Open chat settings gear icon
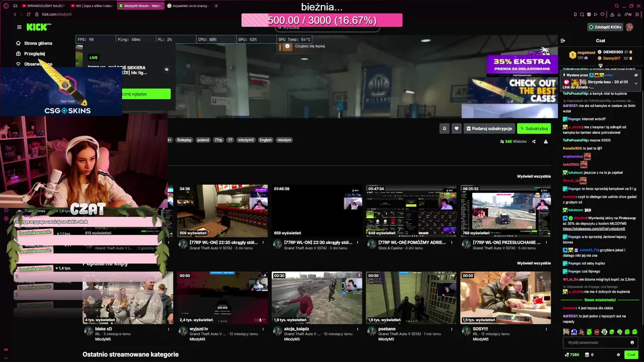Screen dimensions: 644x362 click(618, 355)
